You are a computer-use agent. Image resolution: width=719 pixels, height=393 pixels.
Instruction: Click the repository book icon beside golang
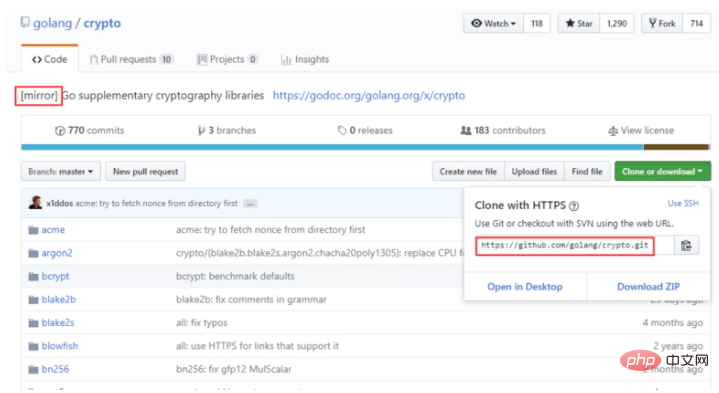[x=25, y=22]
